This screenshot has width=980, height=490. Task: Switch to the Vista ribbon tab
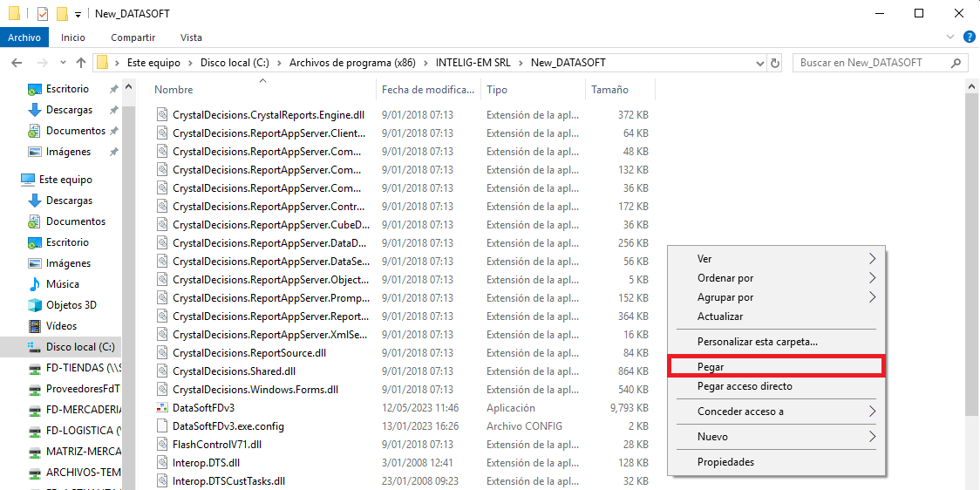191,37
